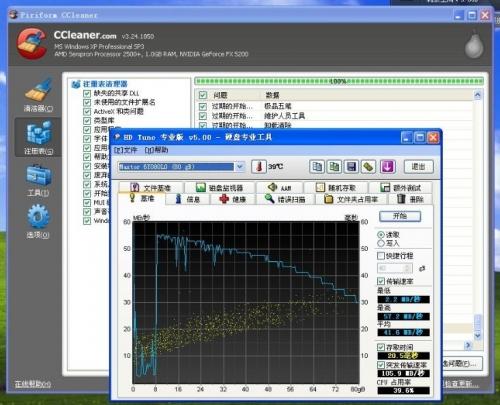Switch to the 随机存取 tab
This screenshot has height=405, width=500.
(x=336, y=188)
